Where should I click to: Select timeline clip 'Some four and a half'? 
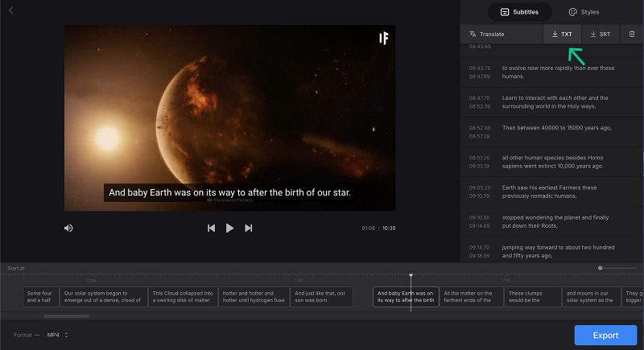tap(41, 297)
